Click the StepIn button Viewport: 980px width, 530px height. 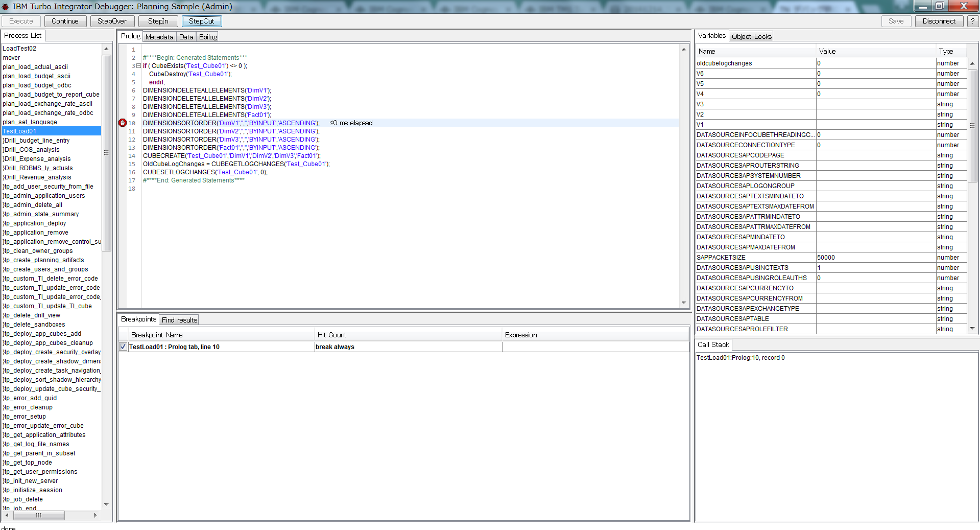coord(157,21)
